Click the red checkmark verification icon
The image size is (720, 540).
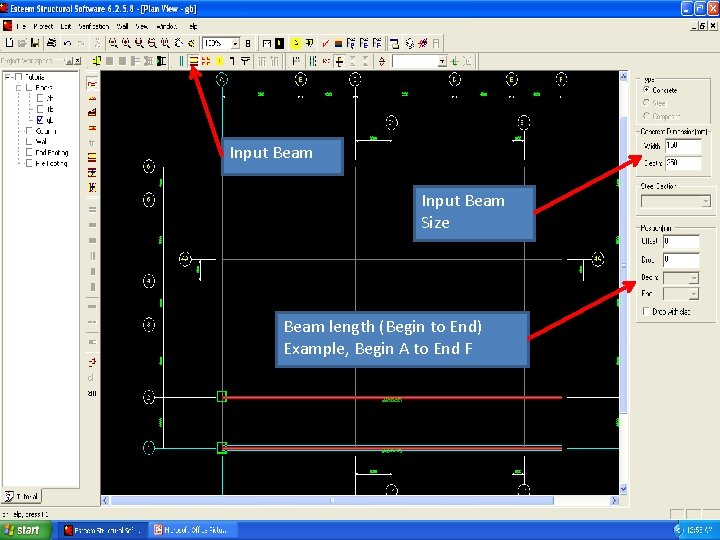[x=325, y=43]
